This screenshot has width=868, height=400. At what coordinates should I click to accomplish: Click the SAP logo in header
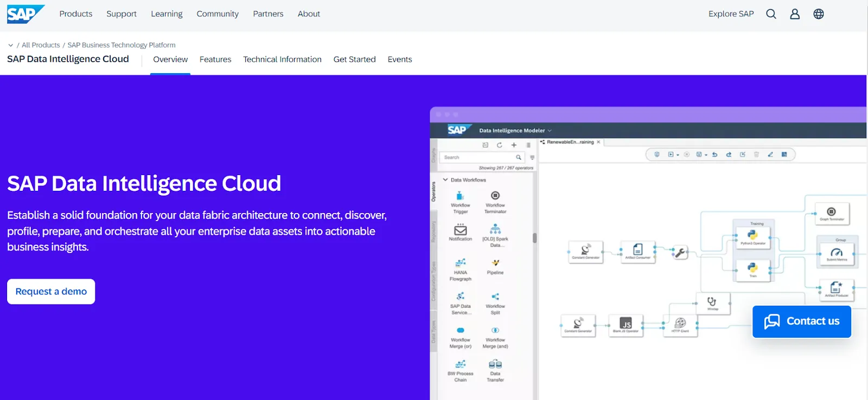click(25, 14)
